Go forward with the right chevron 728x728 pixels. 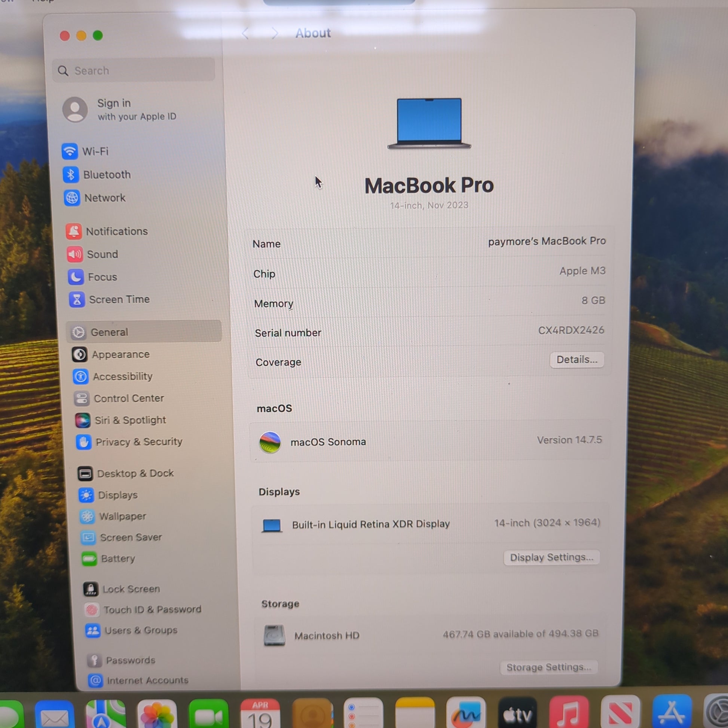click(x=275, y=34)
